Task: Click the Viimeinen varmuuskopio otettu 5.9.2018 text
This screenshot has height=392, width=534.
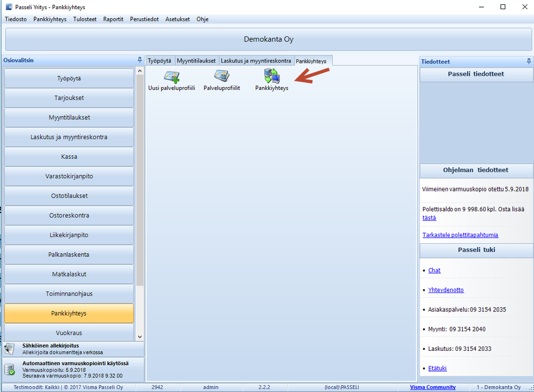Action: coord(476,189)
